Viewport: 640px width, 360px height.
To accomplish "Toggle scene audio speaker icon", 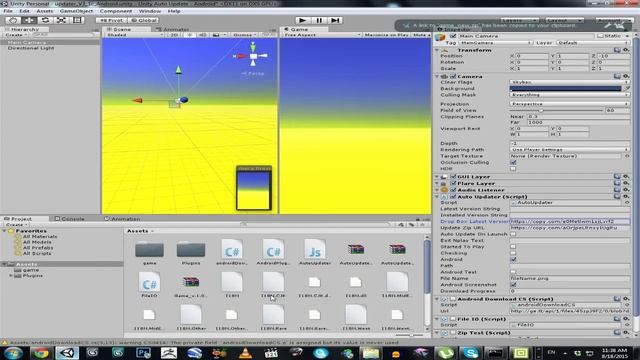I will [x=202, y=35].
